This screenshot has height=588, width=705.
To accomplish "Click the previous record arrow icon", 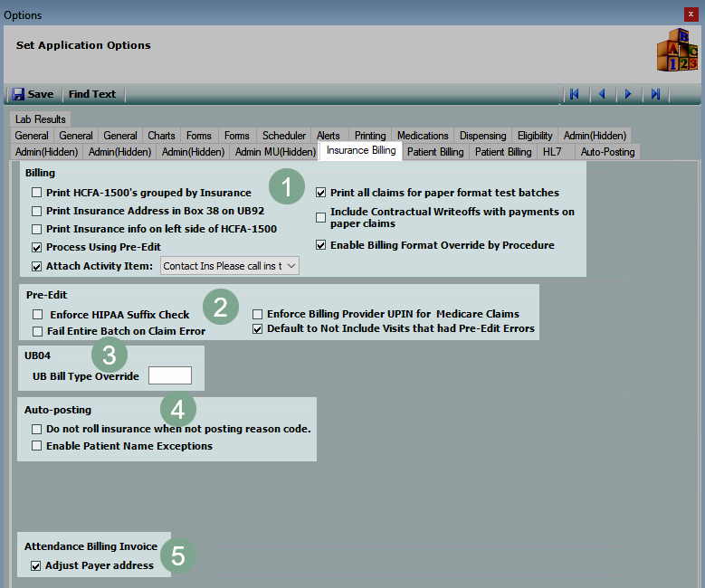I will pos(601,94).
